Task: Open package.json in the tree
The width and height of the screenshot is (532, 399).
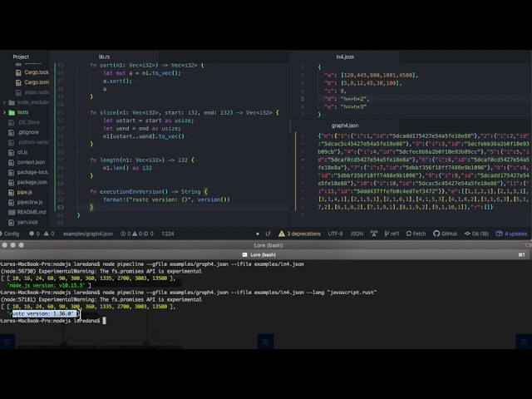Action: (x=32, y=182)
